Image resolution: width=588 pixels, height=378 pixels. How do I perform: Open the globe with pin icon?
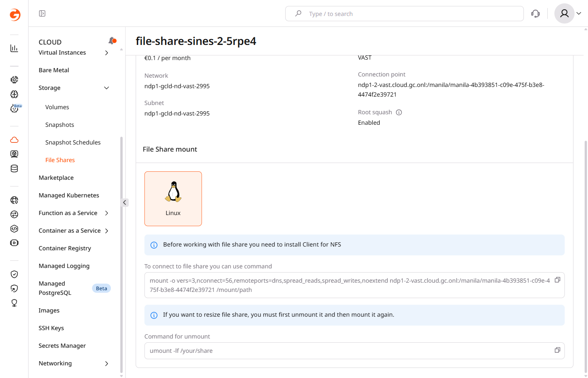[14, 200]
